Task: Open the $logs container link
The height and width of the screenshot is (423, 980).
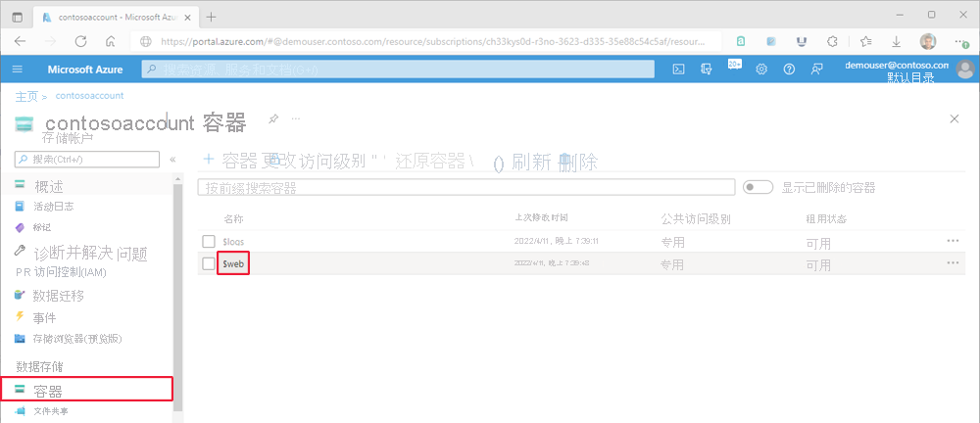Action: (233, 241)
